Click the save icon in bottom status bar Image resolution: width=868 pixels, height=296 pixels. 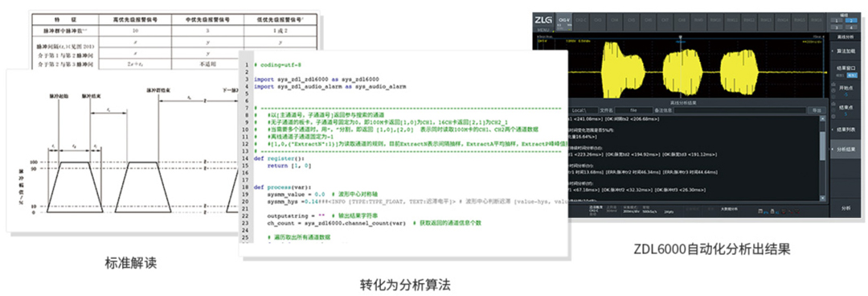click(760, 211)
